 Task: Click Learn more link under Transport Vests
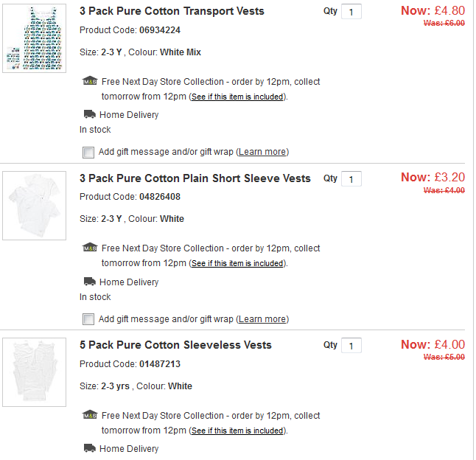pyautogui.click(x=262, y=152)
